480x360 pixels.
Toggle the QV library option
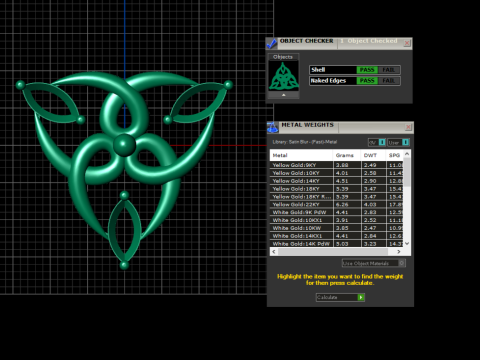(x=377, y=142)
